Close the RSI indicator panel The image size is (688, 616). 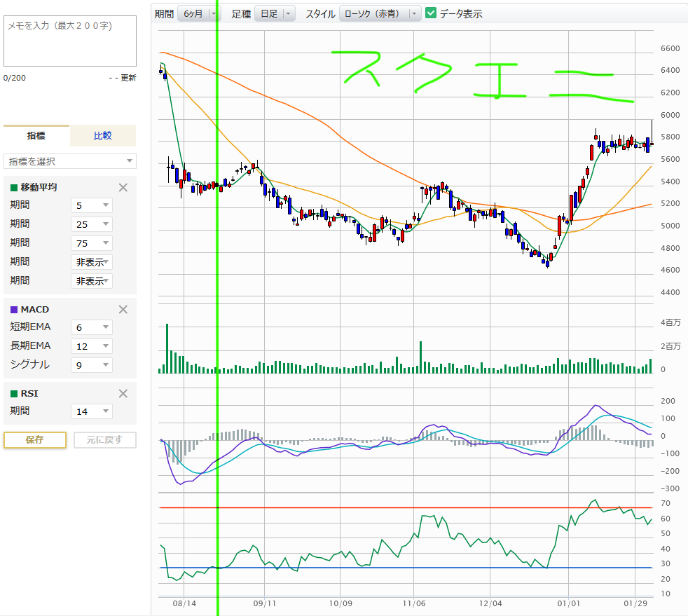click(123, 393)
